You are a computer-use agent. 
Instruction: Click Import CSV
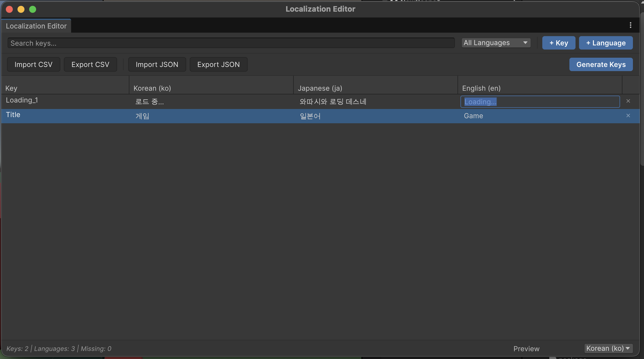pyautogui.click(x=34, y=64)
